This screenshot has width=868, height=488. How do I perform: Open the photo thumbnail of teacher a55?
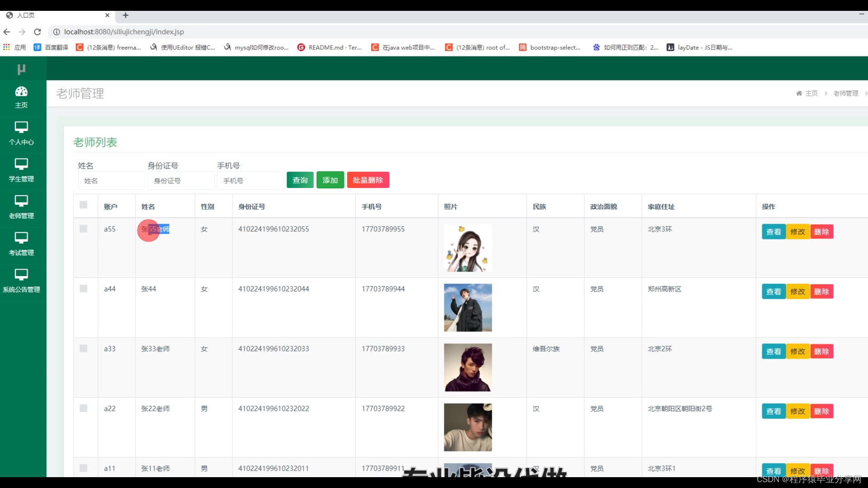pyautogui.click(x=468, y=248)
